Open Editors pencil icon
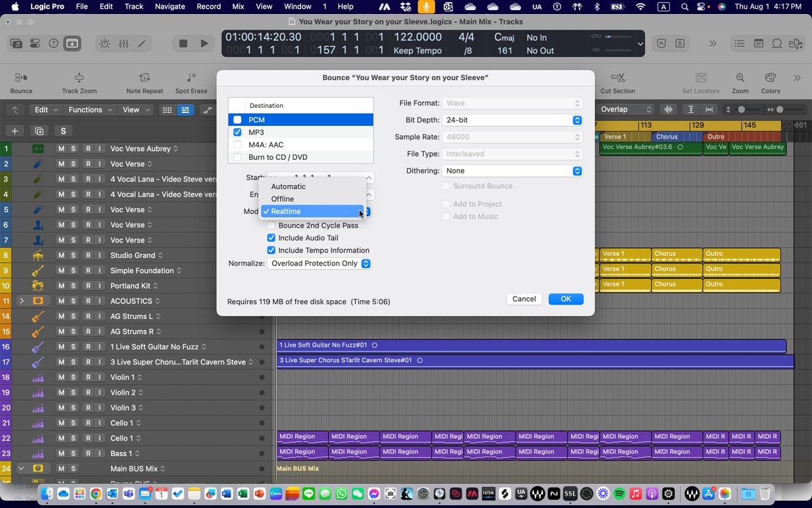 click(141, 43)
